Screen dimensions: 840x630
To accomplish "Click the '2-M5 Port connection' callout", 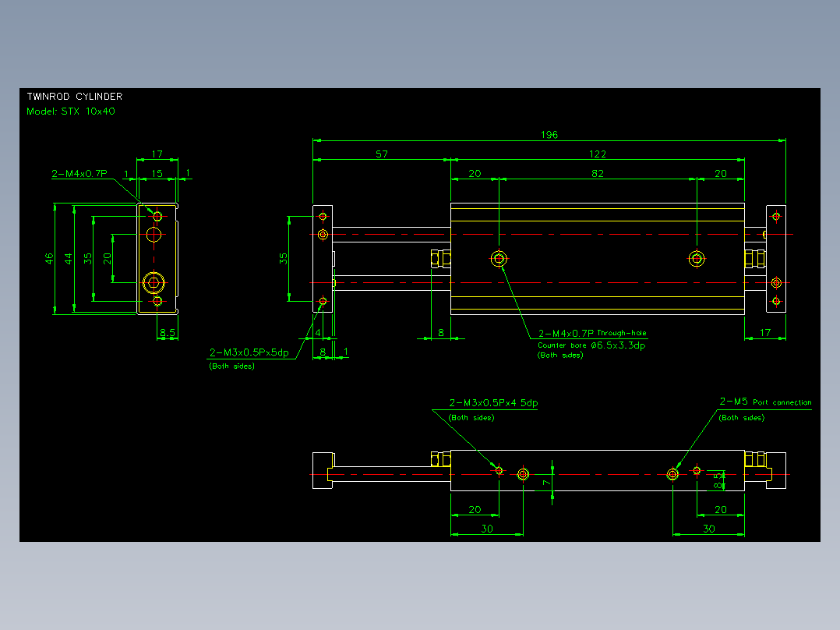I will click(x=765, y=402).
